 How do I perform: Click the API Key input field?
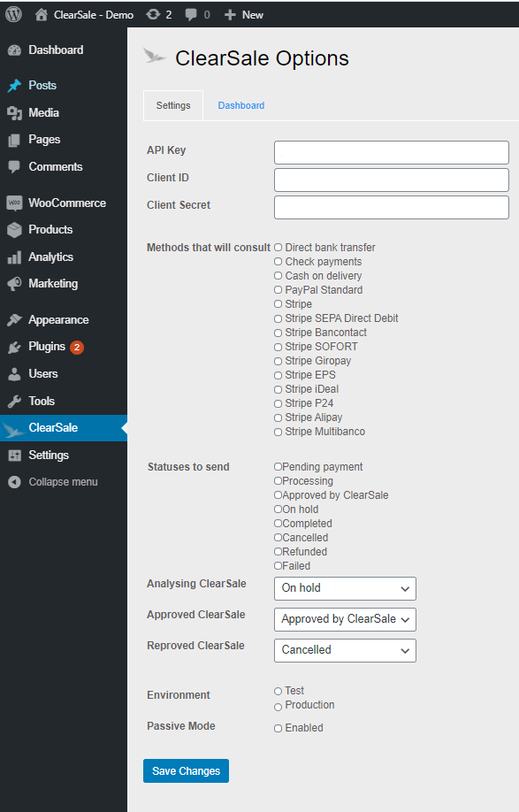tap(391, 153)
